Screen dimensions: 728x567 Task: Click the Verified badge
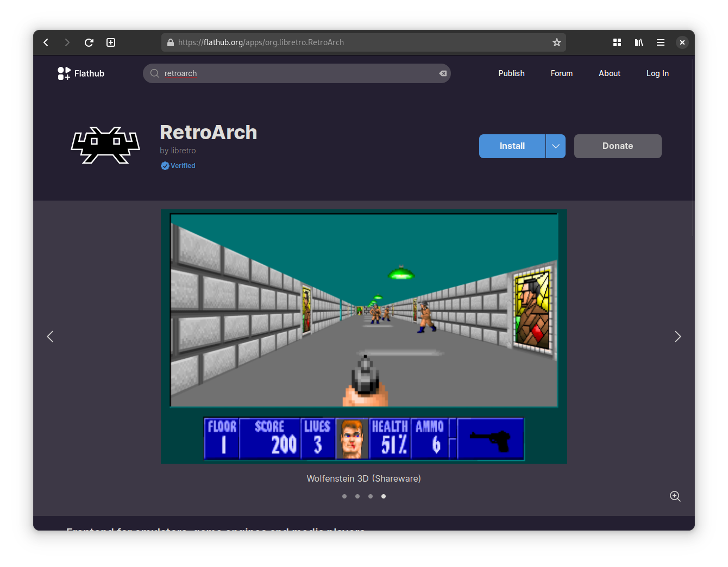click(178, 166)
